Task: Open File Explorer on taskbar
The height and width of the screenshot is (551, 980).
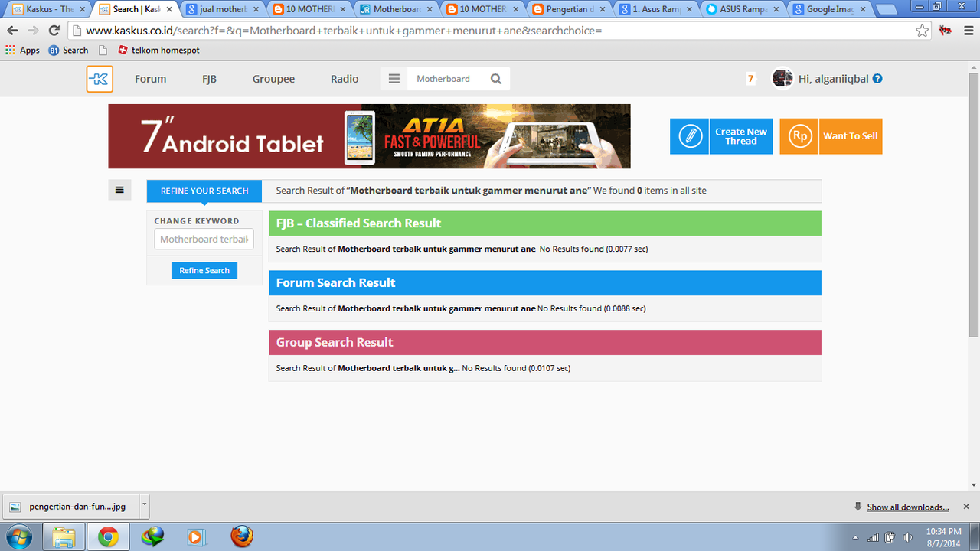Action: [64, 536]
